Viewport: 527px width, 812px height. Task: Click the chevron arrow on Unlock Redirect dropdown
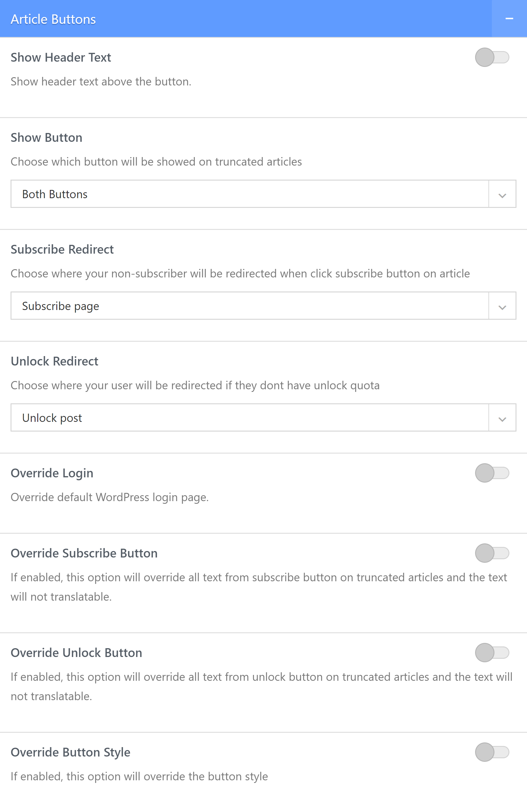point(502,418)
